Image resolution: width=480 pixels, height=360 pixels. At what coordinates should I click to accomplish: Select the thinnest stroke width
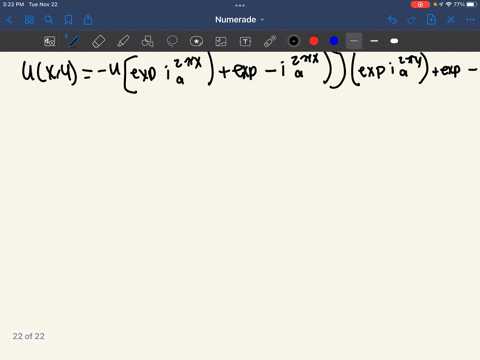pyautogui.click(x=354, y=41)
